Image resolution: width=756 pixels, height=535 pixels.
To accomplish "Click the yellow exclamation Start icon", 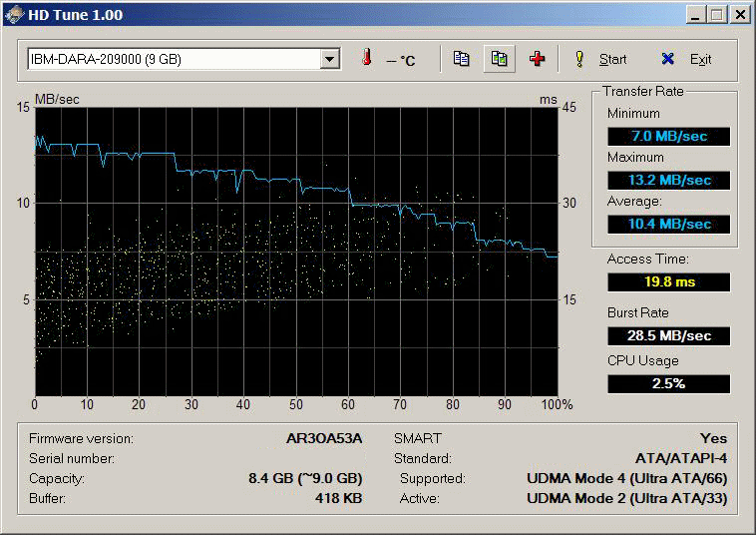I will point(579,59).
